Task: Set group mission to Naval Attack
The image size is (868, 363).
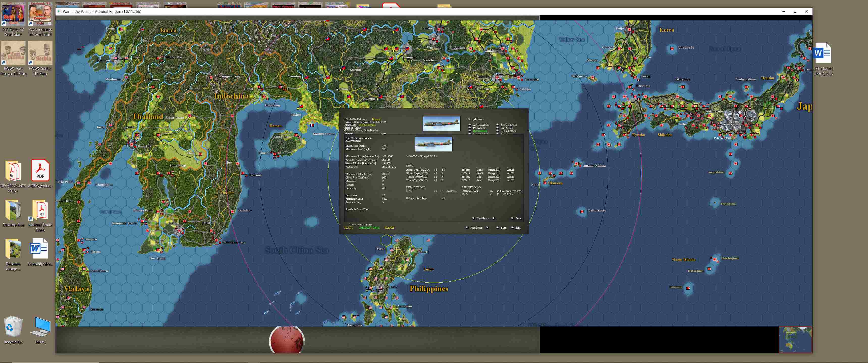Action: coord(480,131)
